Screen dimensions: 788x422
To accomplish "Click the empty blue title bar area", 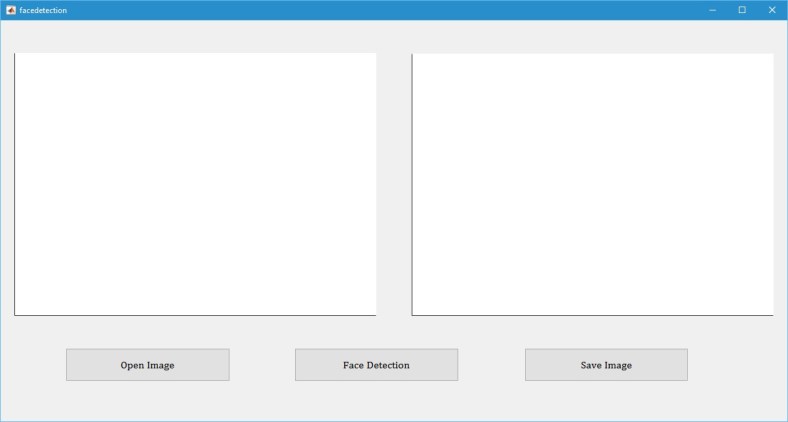I will (x=380, y=10).
